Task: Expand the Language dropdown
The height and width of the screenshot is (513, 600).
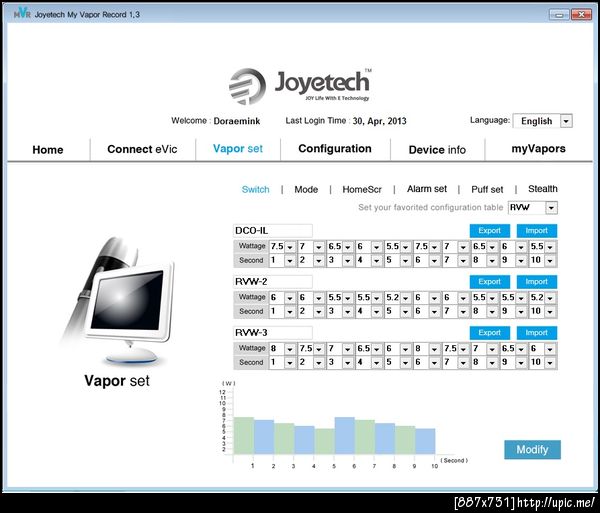Action: 566,121
